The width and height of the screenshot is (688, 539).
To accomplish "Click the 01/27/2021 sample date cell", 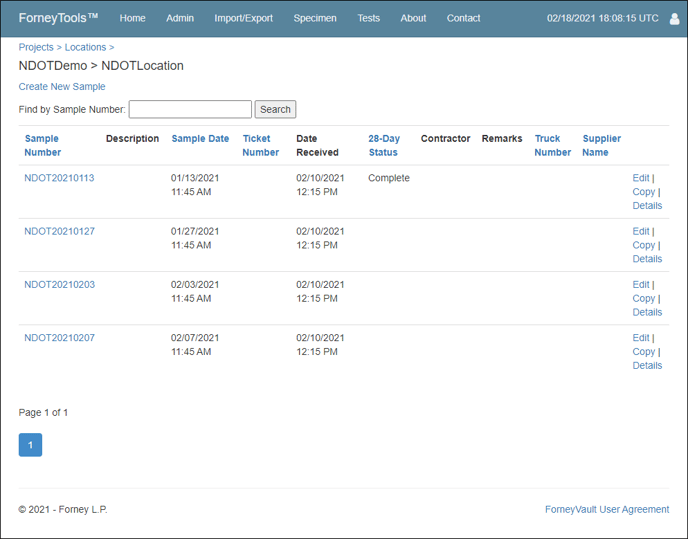I will 195,238.
